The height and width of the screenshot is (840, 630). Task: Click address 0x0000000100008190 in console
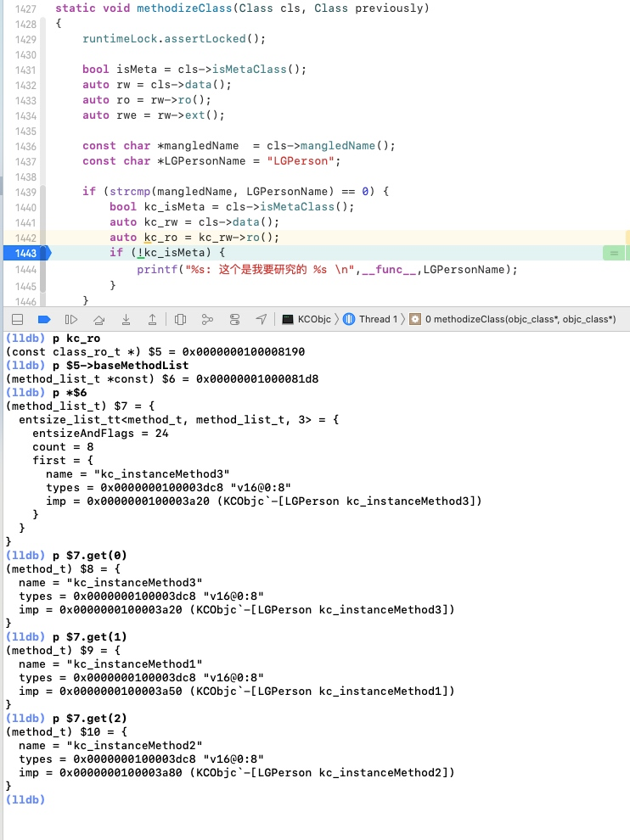[x=244, y=351]
